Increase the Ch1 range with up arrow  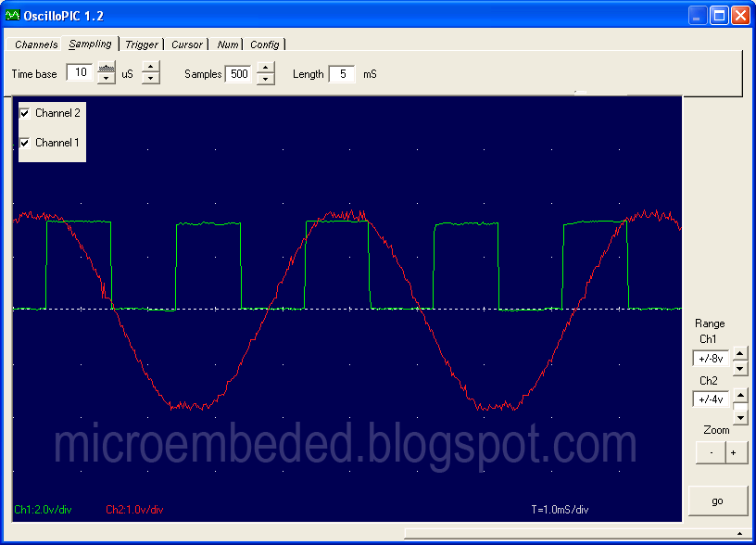point(739,352)
